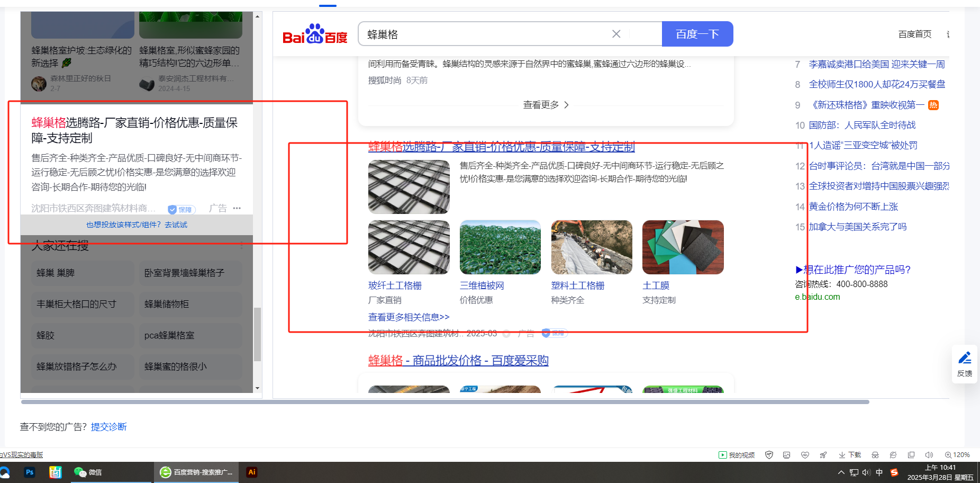Open 我的视频 in the browser status bar
The width and height of the screenshot is (980, 483).
pos(737,455)
